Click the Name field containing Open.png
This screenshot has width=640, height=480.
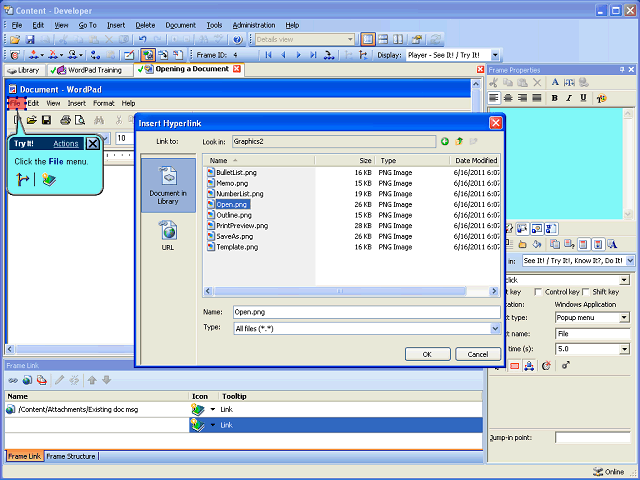(x=367, y=312)
